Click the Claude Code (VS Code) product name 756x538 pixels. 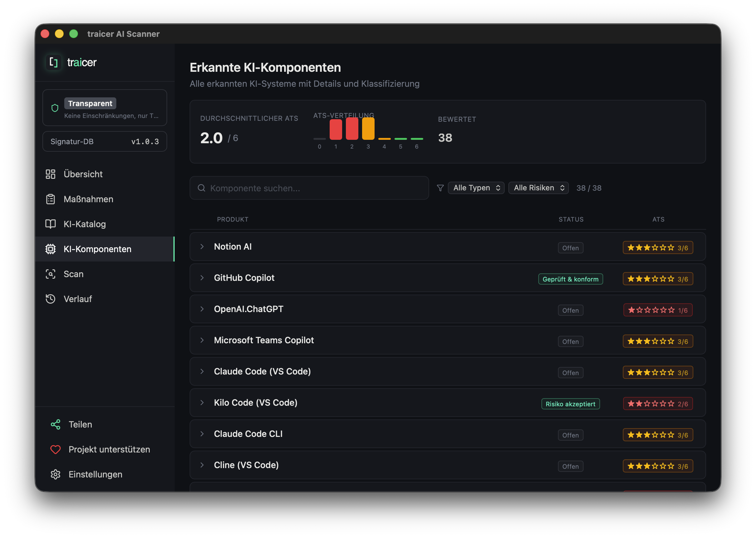pyautogui.click(x=262, y=371)
